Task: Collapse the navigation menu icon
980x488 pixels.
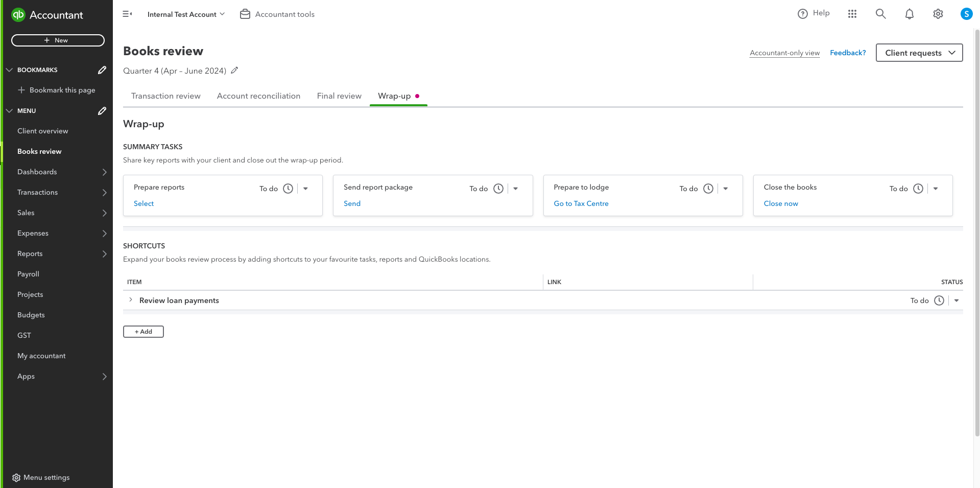Action: pos(127,14)
